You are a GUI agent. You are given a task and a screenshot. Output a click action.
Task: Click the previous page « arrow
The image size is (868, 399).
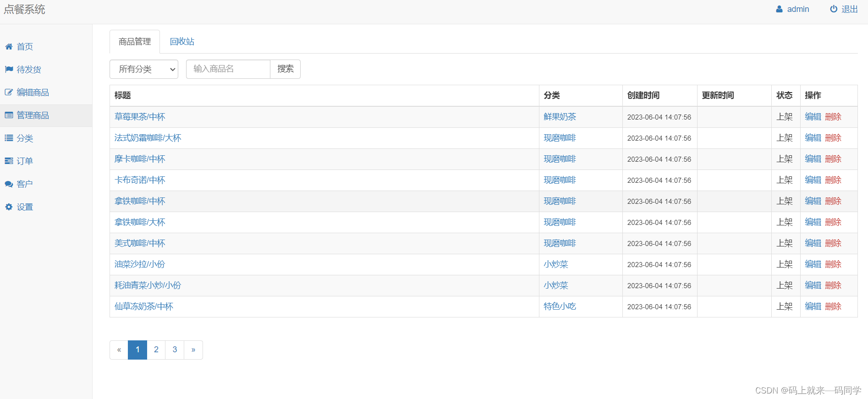119,350
